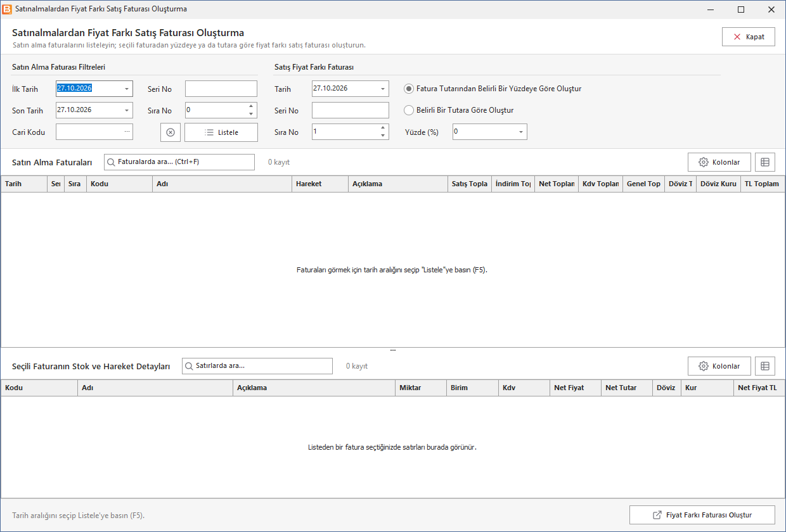Sort invoices by Açıklama column header
This screenshot has width=786, height=532.
(x=398, y=184)
